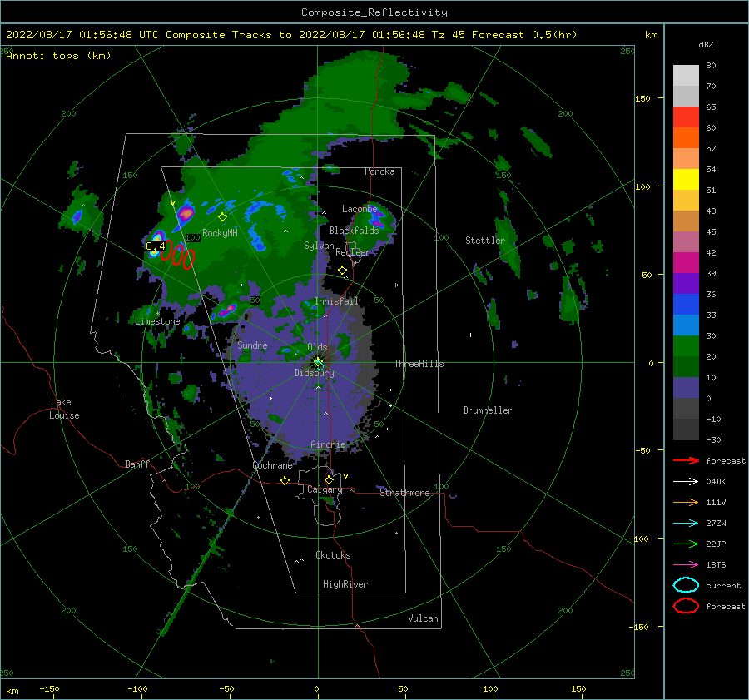Screen dimensions: 749x700
Task: Select the Okotoks label
Action: (333, 555)
